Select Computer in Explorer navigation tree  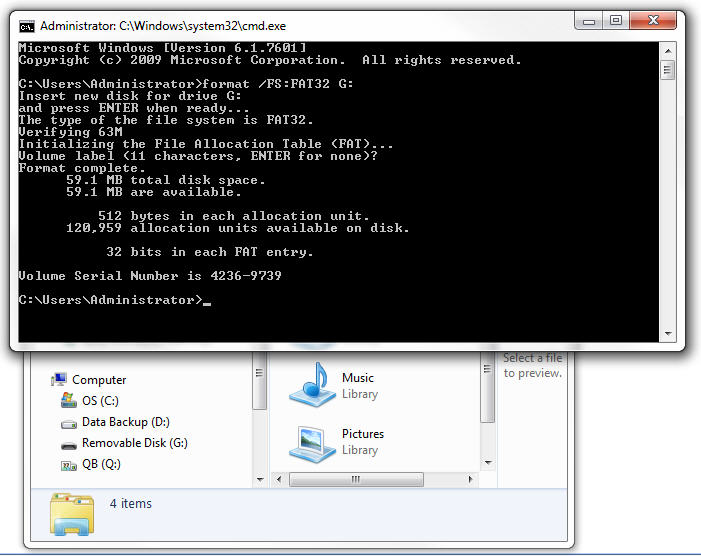point(99,380)
